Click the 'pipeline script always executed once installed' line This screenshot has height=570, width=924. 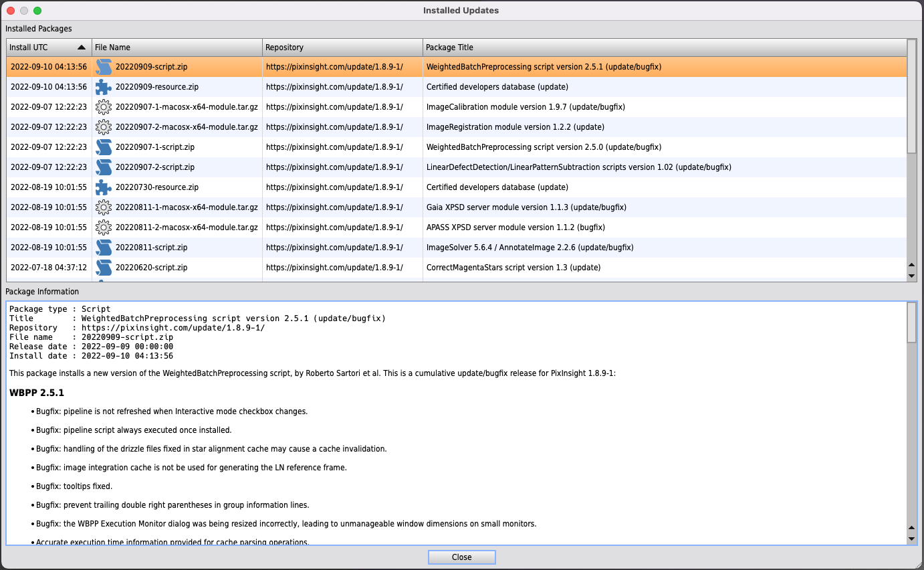pyautogui.click(x=134, y=430)
